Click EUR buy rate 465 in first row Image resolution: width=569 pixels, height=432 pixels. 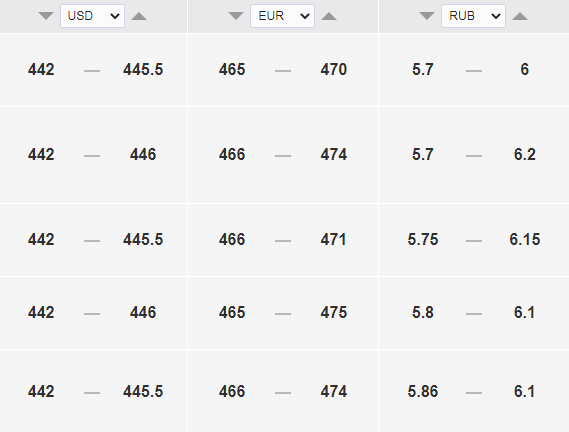(232, 69)
